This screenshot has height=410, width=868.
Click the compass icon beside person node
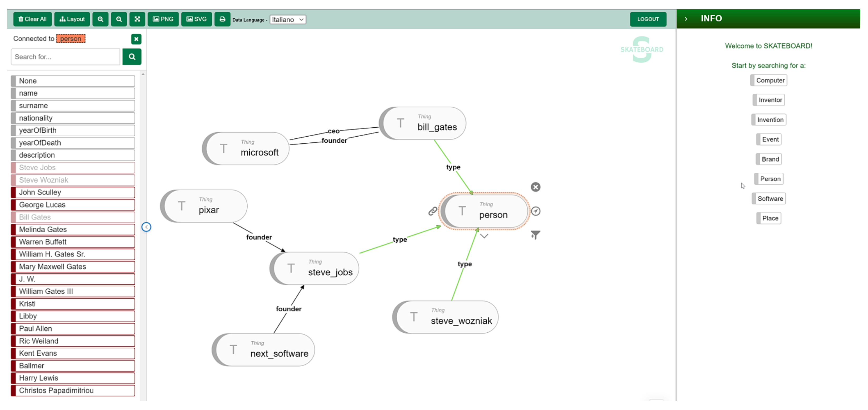tap(536, 211)
